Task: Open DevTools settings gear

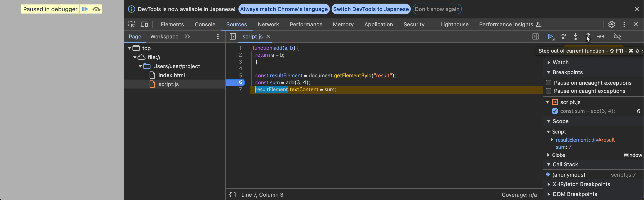Action: click(611, 24)
